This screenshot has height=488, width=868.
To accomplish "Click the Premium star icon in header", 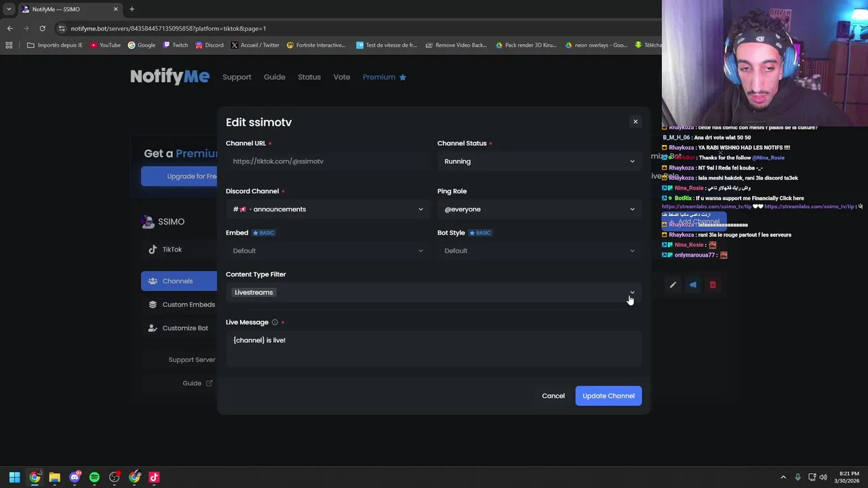I will (x=403, y=77).
